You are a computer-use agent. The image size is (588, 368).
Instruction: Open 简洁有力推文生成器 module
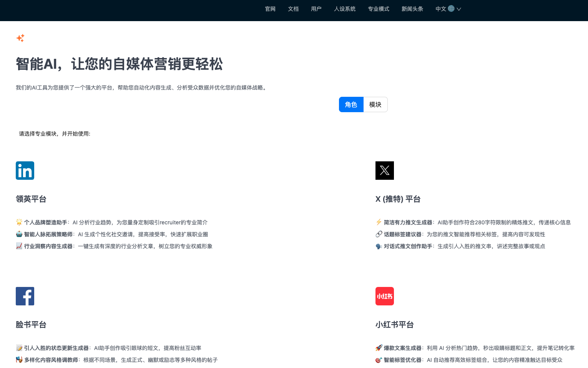[408, 222]
